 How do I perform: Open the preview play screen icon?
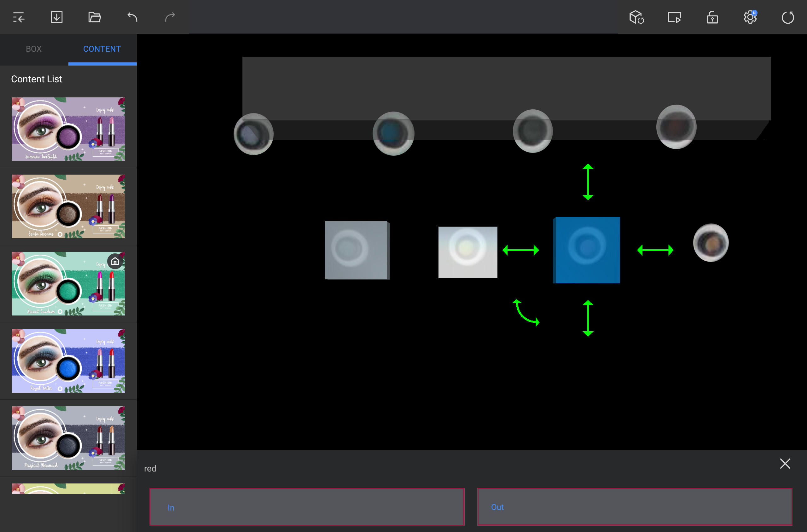pos(674,17)
